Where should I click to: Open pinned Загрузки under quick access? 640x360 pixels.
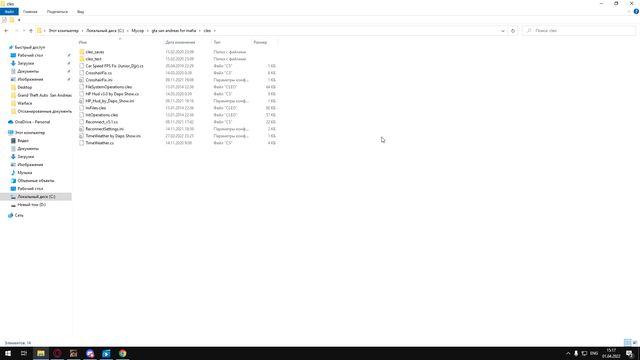(x=26, y=63)
